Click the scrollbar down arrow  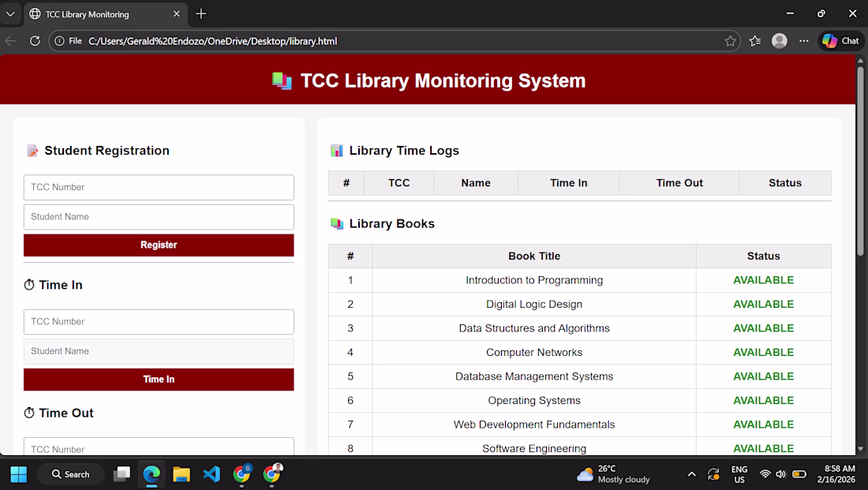860,449
